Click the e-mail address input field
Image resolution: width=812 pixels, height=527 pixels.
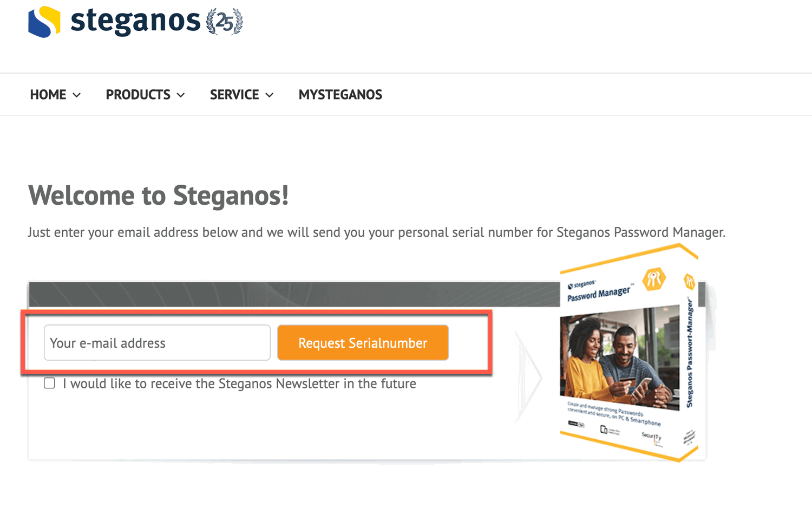tap(156, 342)
